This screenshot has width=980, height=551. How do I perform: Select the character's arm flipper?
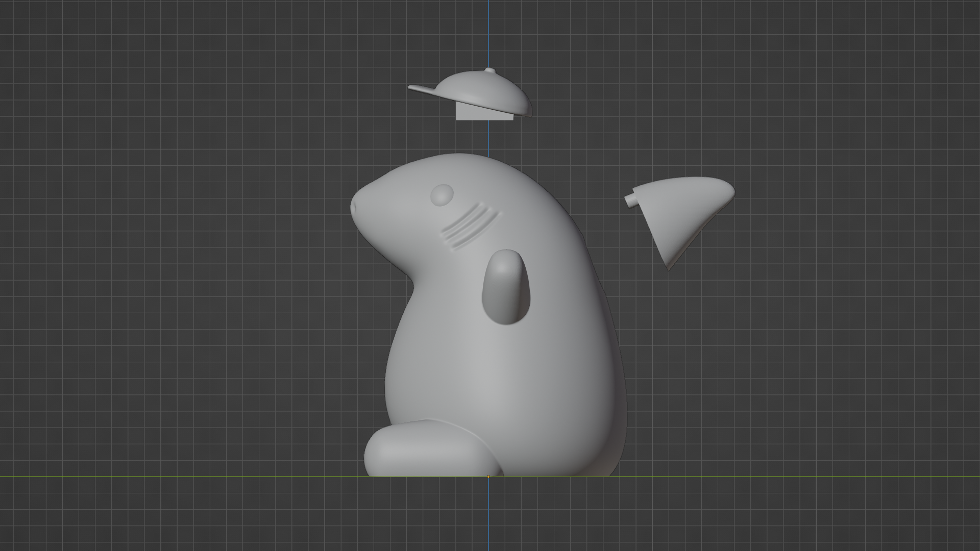click(x=505, y=286)
